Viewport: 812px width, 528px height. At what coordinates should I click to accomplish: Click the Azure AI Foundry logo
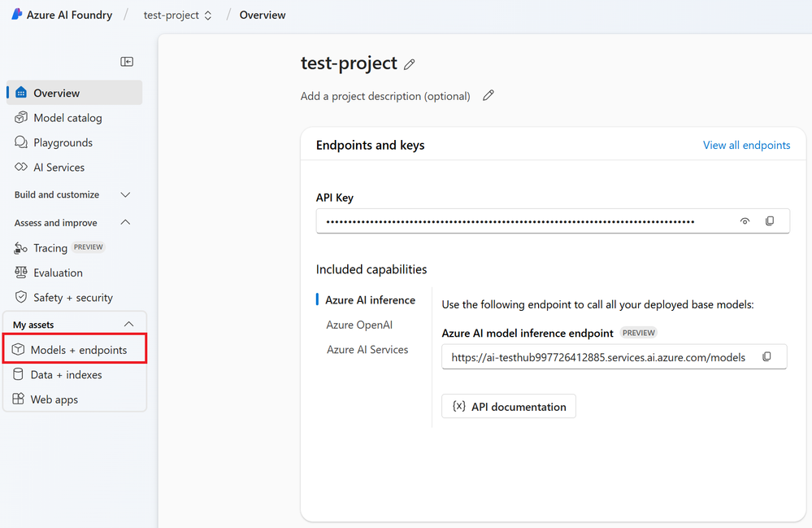coord(17,15)
